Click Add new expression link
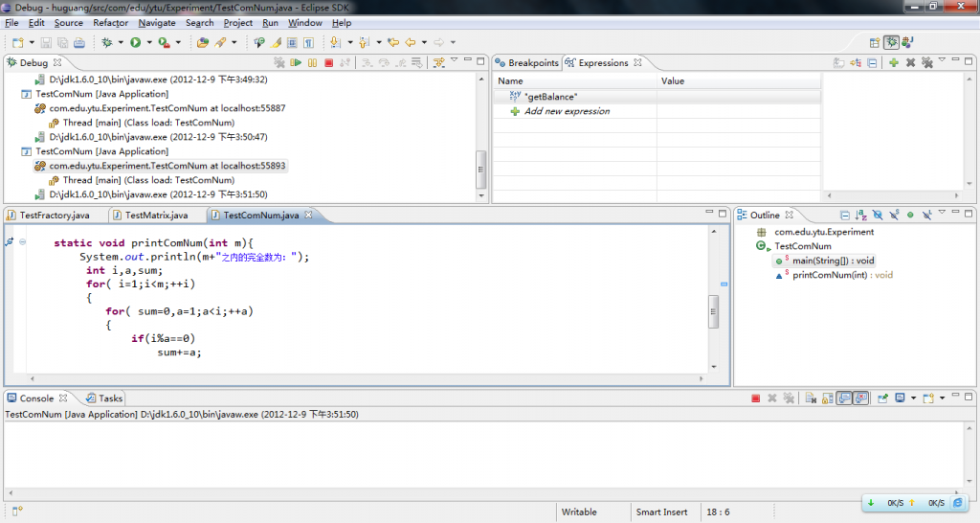 click(x=567, y=111)
